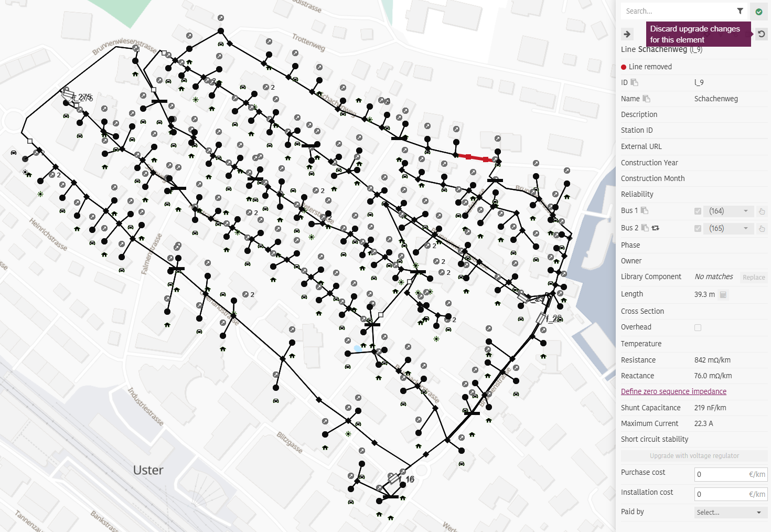Screen dimensions: 771x532
Task: Copy Bus 2 with its clipboard icon
Action: click(645, 228)
